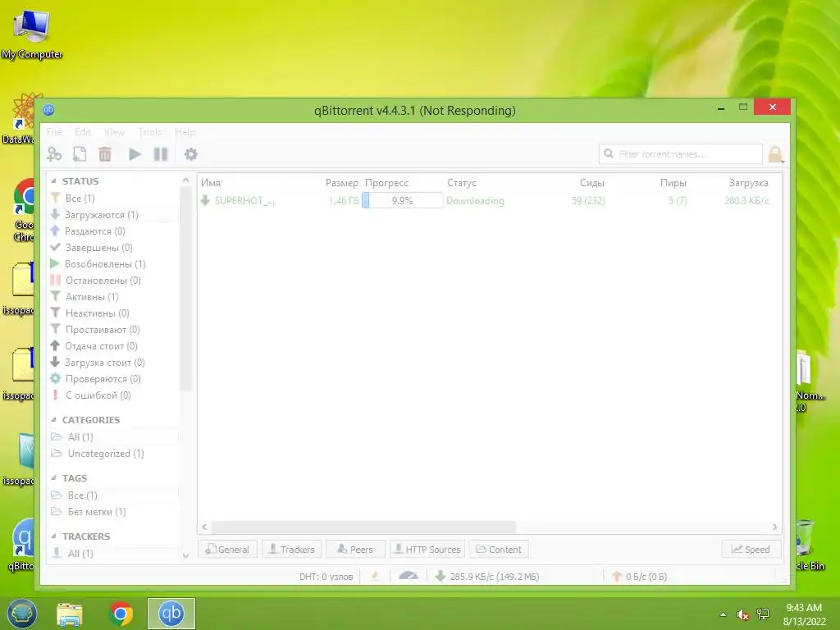Collapse the CATEGORIES section
The height and width of the screenshot is (630, 840).
(53, 419)
